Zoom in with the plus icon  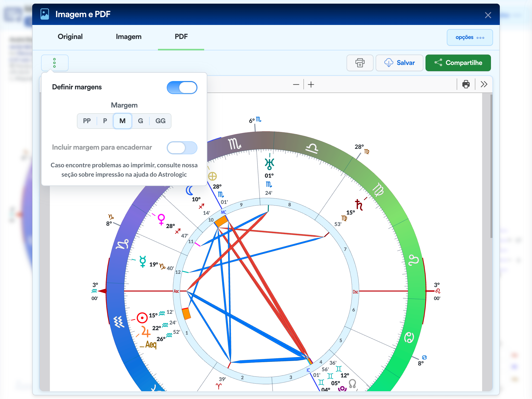[311, 84]
